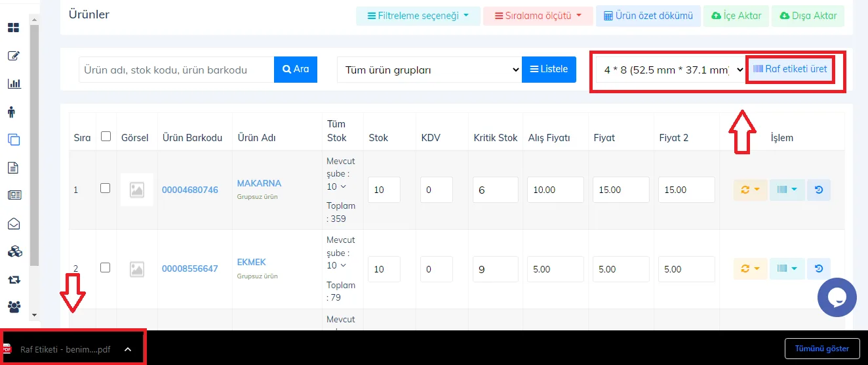Open the Filtreleme seçeneği dropdown
Viewport: 868px width, 365px height.
tap(418, 16)
